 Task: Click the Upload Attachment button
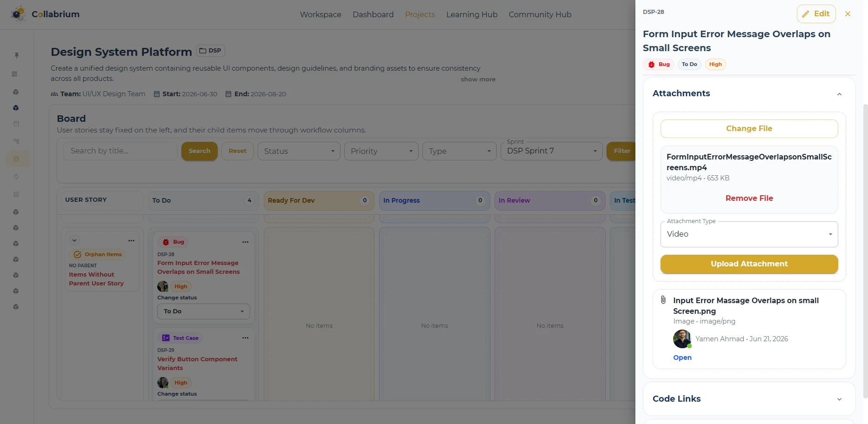point(749,264)
